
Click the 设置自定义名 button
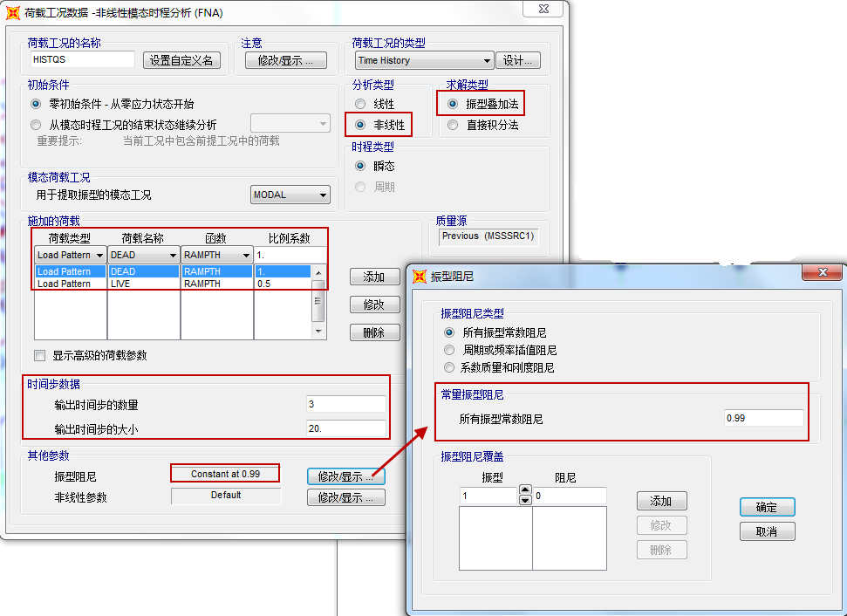click(181, 60)
